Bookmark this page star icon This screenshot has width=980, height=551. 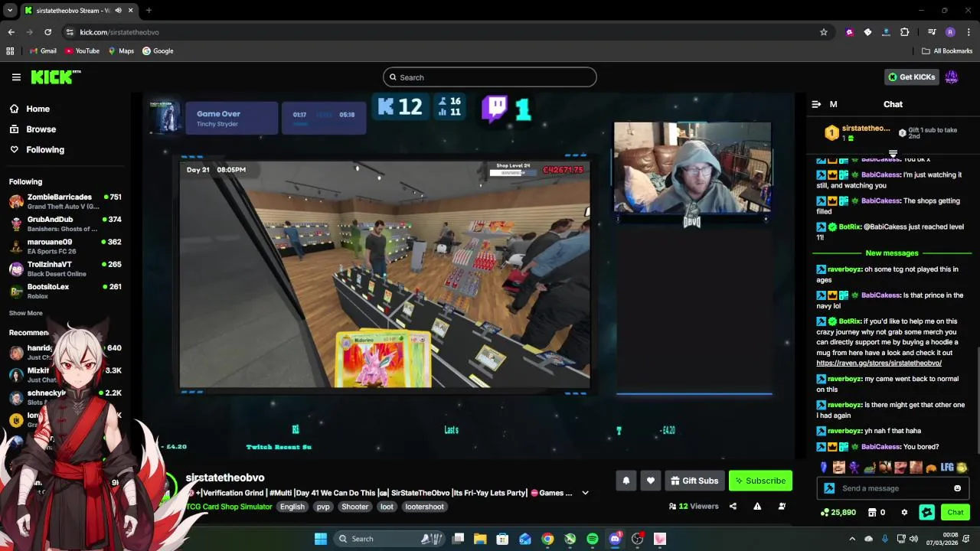coord(824,32)
